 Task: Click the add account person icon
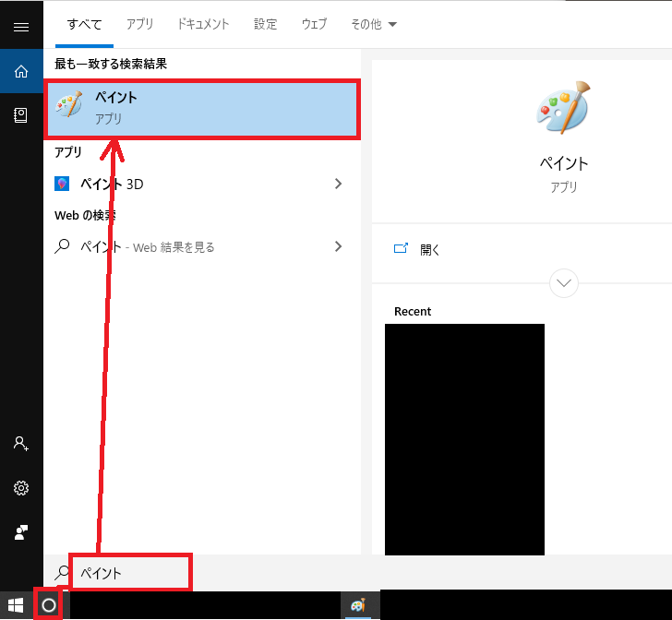click(x=20, y=444)
